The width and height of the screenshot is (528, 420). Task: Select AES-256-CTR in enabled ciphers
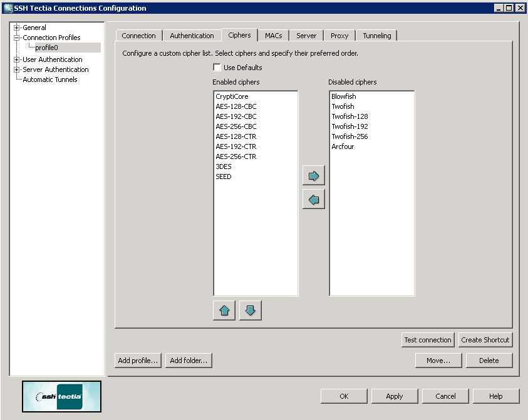pos(236,156)
